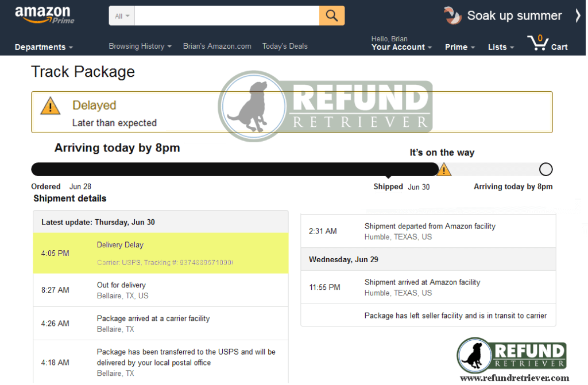Expand the Browsing History dropdown
Screen dimensions: 588x385
coord(140,46)
